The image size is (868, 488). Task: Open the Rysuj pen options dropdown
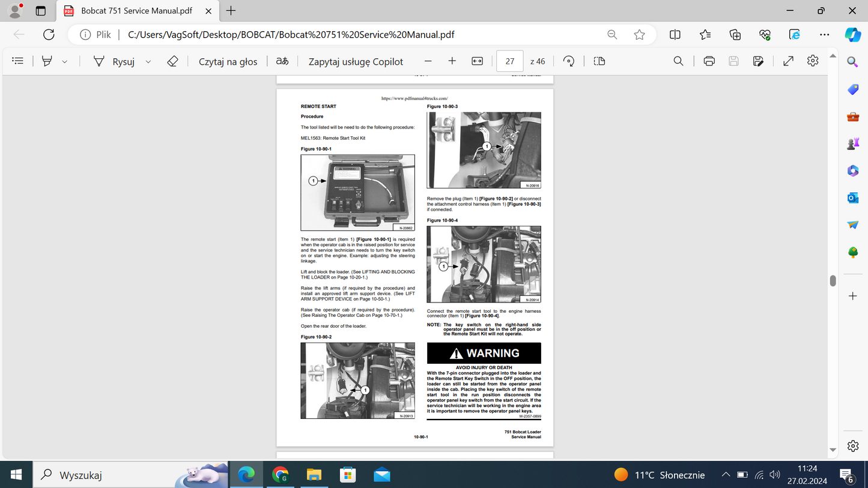tap(147, 61)
